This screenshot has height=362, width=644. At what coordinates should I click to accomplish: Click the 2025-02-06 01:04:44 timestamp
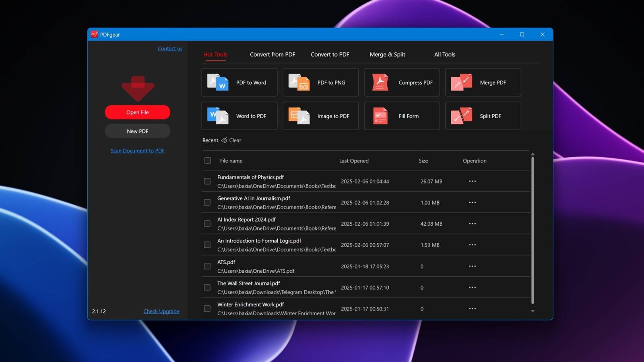(x=365, y=181)
